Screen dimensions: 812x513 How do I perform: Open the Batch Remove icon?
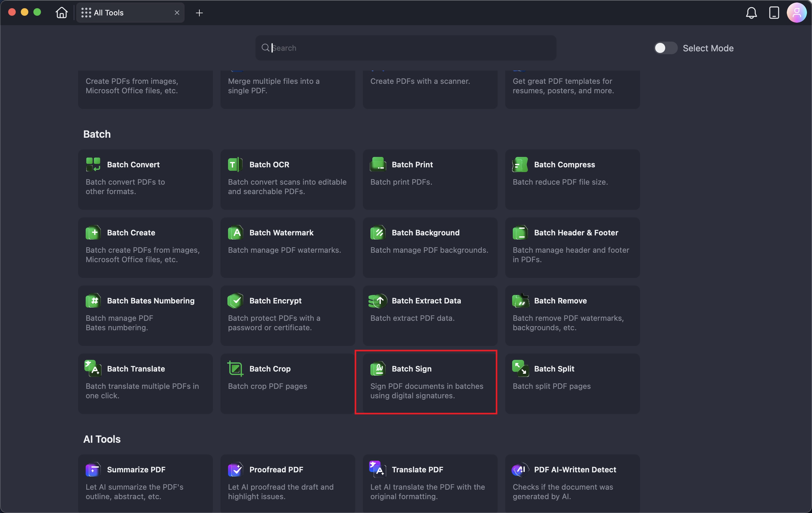pos(520,301)
